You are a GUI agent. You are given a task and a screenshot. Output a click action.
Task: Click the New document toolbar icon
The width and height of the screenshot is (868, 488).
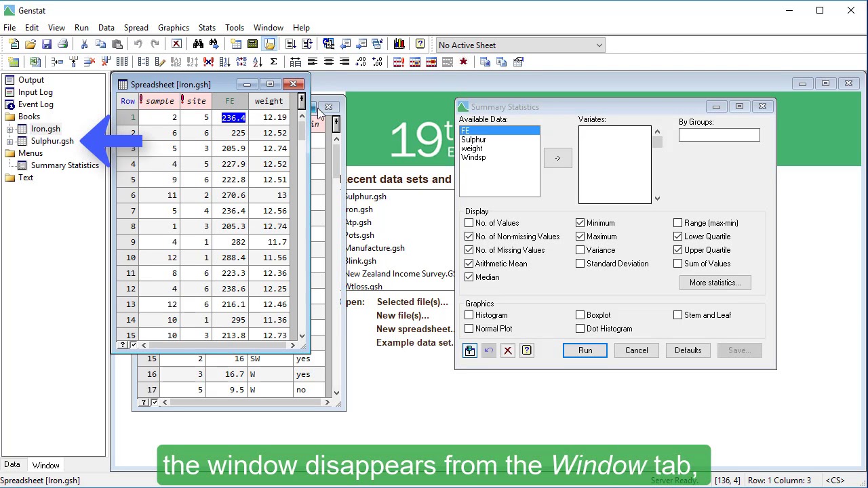pyautogui.click(x=14, y=45)
